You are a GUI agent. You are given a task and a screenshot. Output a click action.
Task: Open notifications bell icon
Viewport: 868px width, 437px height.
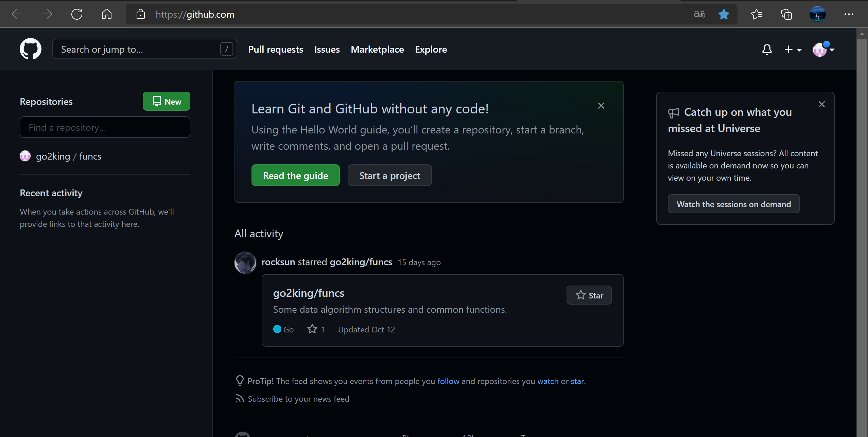pos(767,50)
